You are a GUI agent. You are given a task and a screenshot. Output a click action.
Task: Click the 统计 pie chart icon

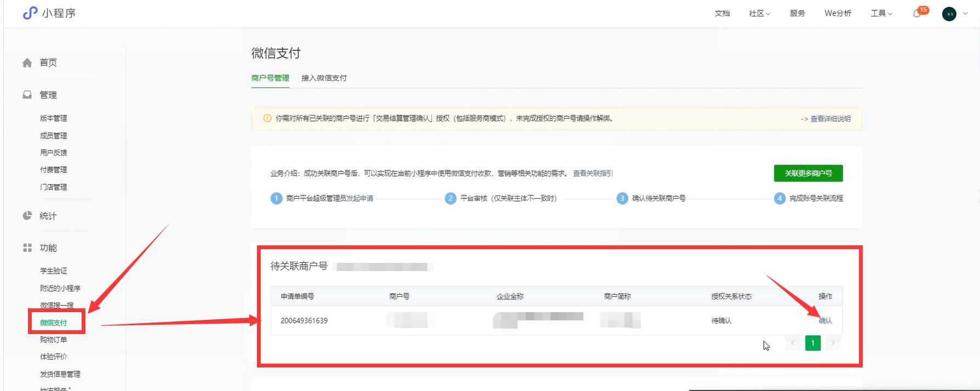[27, 216]
